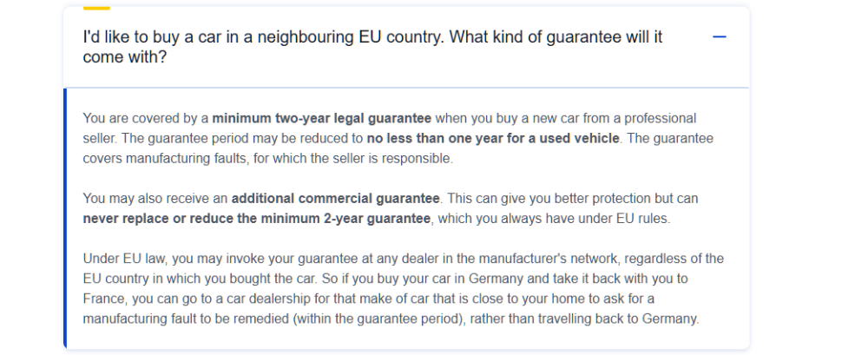Click the car guarantee question heading
The width and height of the screenshot is (868, 355).
373,47
